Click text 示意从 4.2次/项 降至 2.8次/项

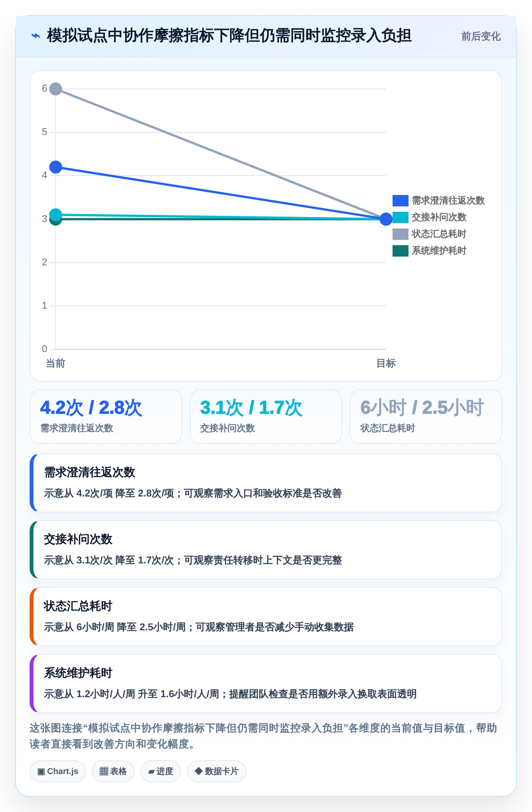click(x=109, y=493)
